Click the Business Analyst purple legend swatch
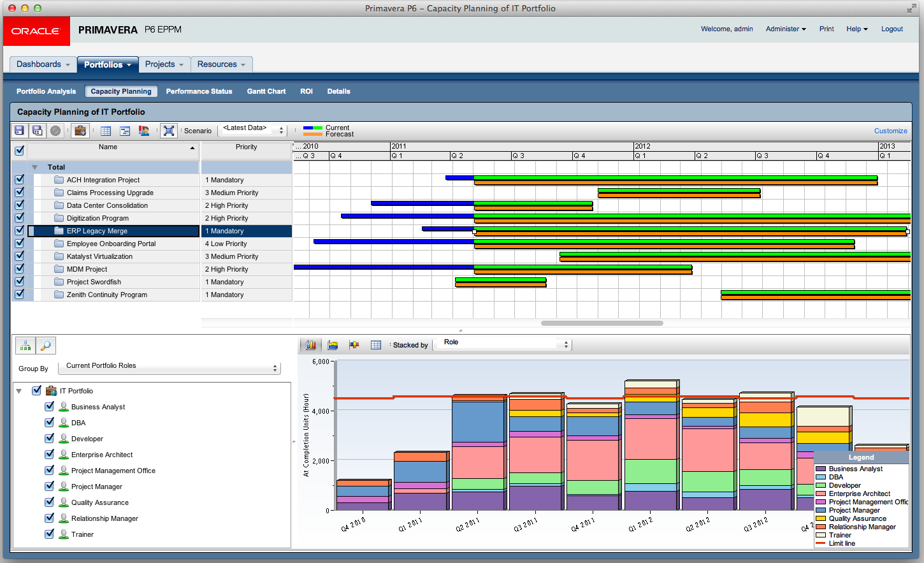The image size is (924, 563). click(x=821, y=469)
